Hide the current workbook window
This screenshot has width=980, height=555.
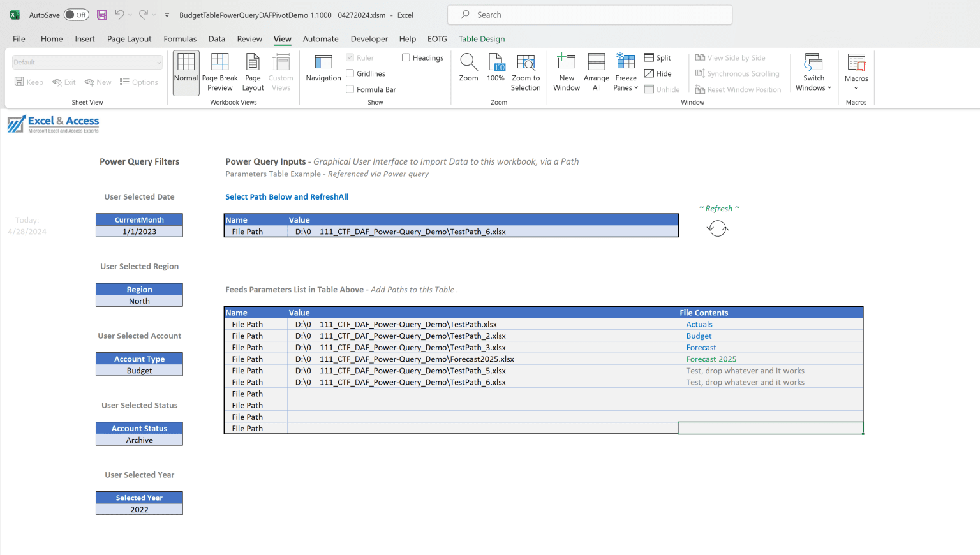coord(658,73)
